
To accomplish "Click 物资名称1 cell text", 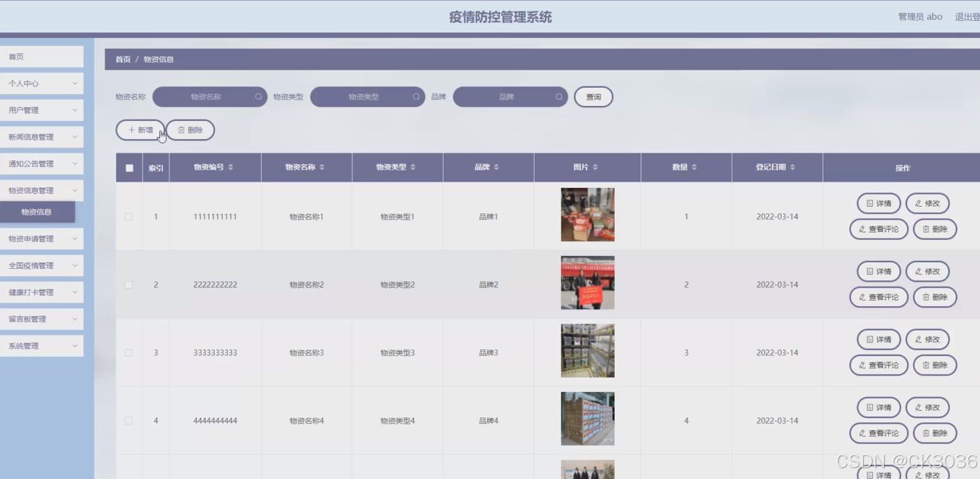I will (306, 217).
